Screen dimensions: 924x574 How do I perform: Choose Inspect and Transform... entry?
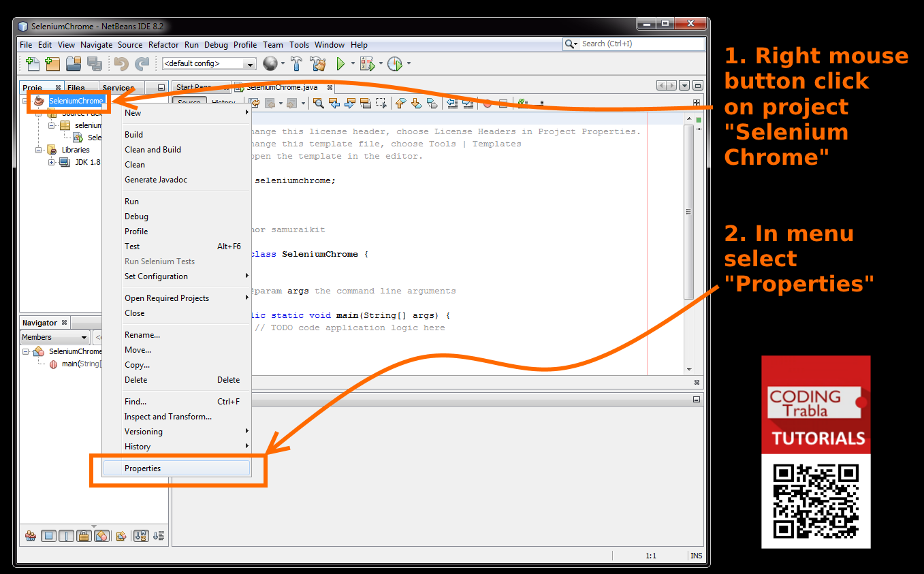[177, 417]
